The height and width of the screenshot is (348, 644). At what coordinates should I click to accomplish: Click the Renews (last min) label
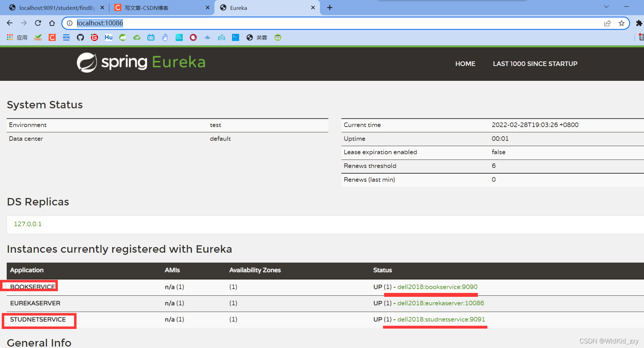pyautogui.click(x=369, y=180)
